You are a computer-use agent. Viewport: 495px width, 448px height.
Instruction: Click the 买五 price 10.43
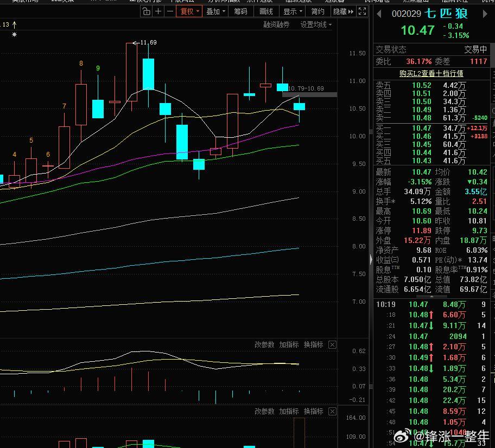point(421,161)
